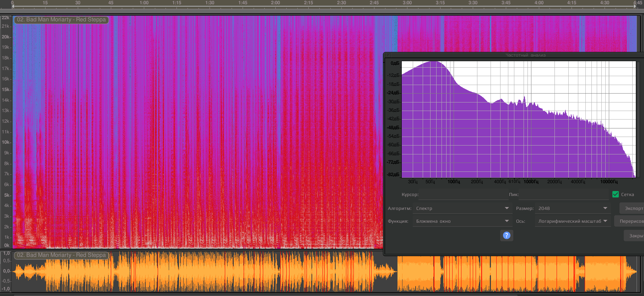Click the 100Гц frequency axis label
Viewport: 644px width, 296px height.
[454, 182]
